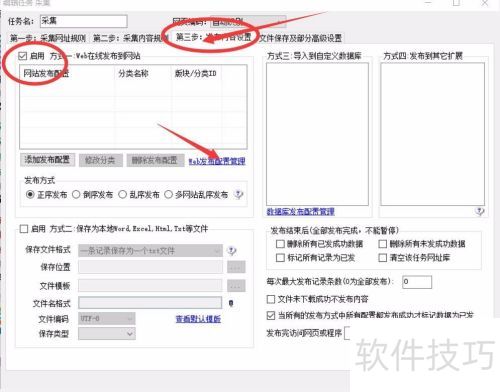Click help icon below 方式四 list
This screenshot has height=392, width=500.
click(479, 211)
